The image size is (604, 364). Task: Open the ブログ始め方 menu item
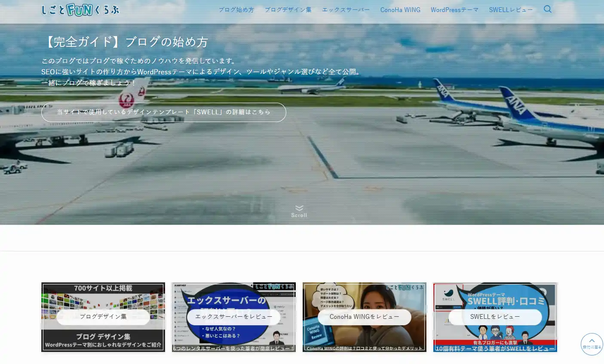(x=236, y=9)
